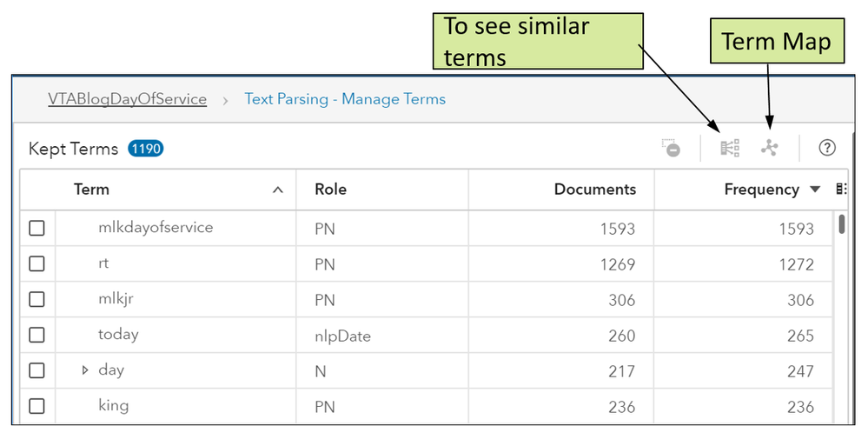This screenshot has height=426, width=868.
Task: Open the similar terms view icon
Action: pos(730,148)
